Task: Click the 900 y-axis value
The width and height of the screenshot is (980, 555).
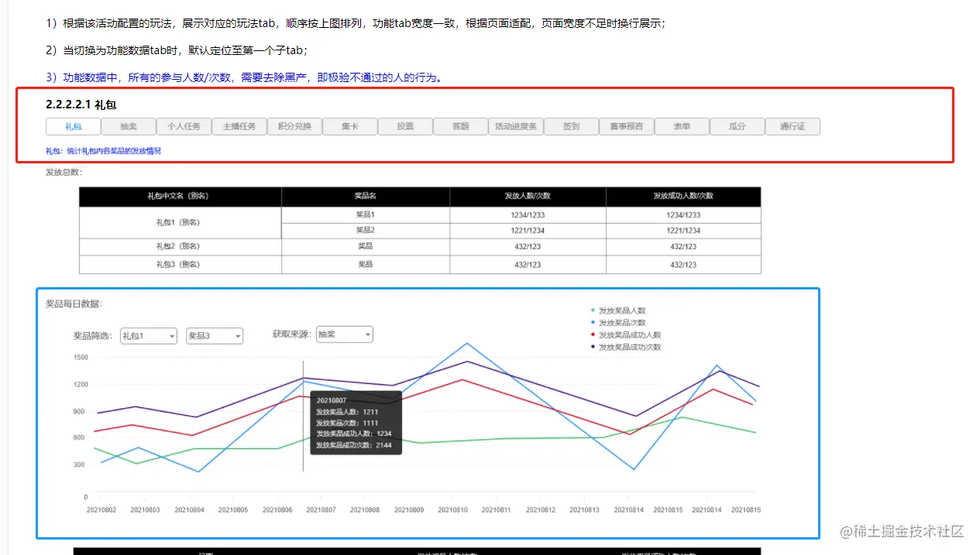Action: pyautogui.click(x=81, y=411)
